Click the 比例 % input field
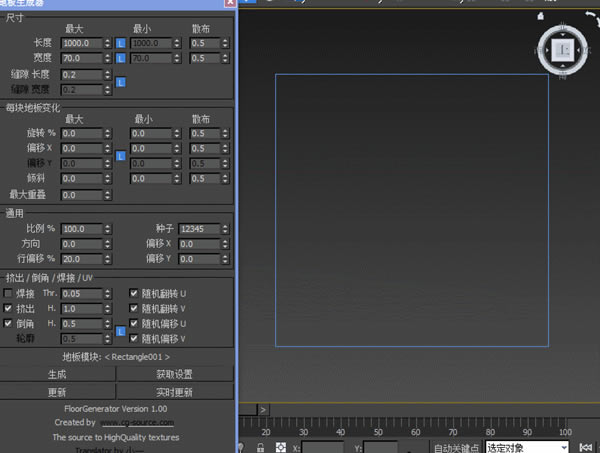The height and width of the screenshot is (453, 600). 80,229
